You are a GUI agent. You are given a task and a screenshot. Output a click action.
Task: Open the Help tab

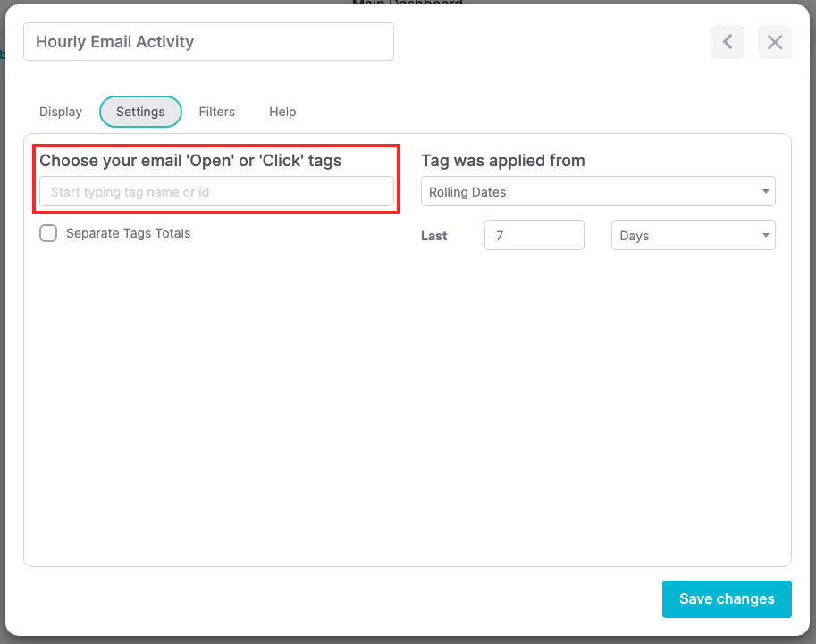[x=282, y=112]
